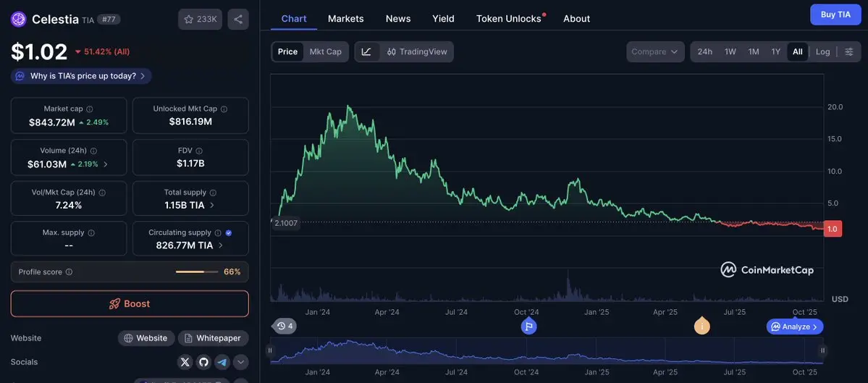The height and width of the screenshot is (383, 868).
Task: Click the right range handle of navigator
Action: [x=822, y=350]
